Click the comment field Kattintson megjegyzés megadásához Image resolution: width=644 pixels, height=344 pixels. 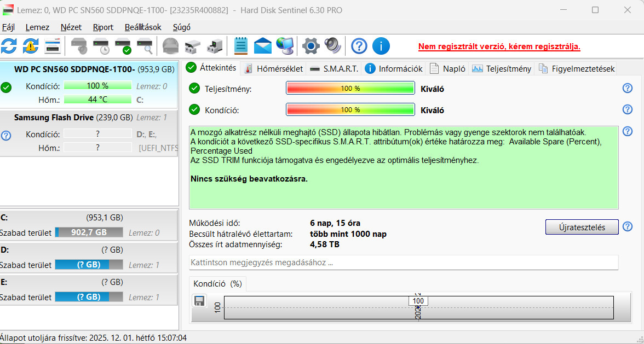[x=403, y=263]
